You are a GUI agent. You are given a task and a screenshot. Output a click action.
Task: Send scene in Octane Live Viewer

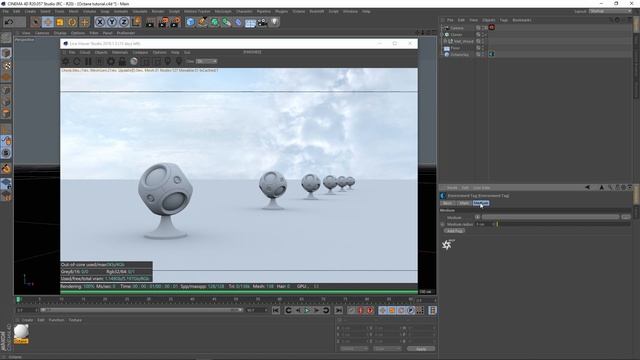coord(65,62)
